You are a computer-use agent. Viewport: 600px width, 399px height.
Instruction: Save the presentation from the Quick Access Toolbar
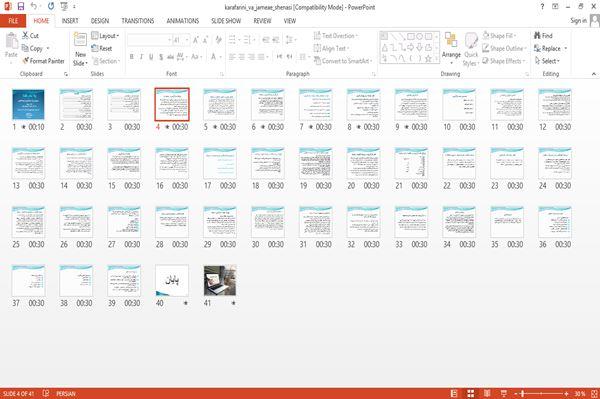click(21, 7)
